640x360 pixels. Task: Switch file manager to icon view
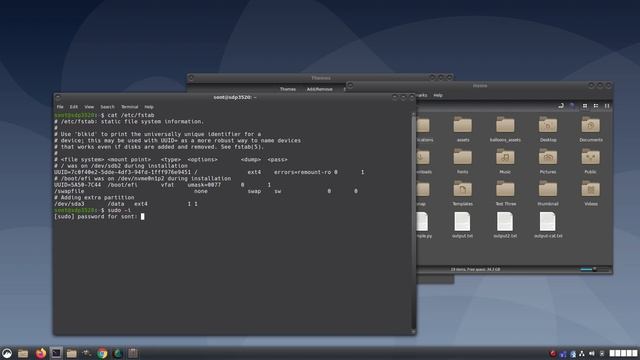pyautogui.click(x=585, y=106)
